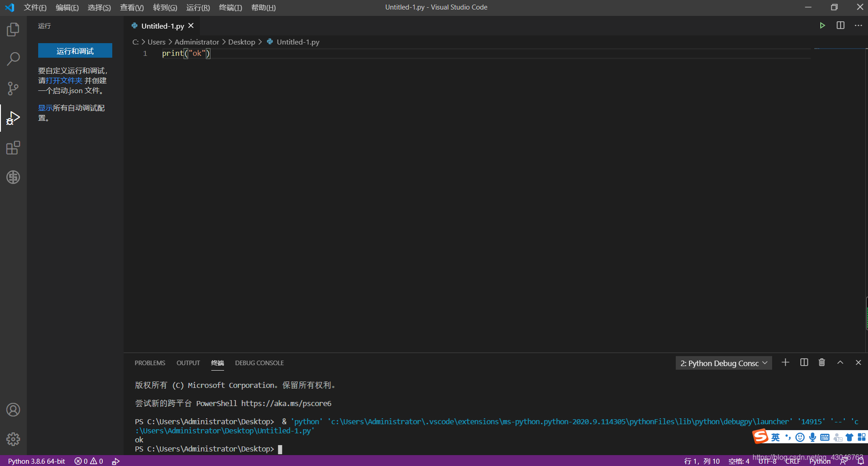Open Sogou IME microphone voice input
868x466 pixels.
[812, 437]
